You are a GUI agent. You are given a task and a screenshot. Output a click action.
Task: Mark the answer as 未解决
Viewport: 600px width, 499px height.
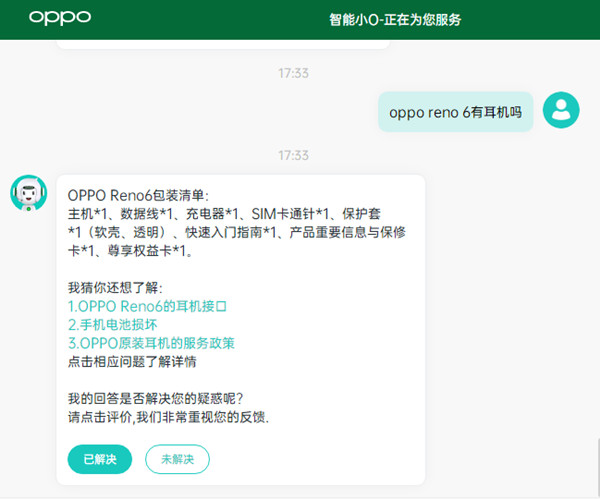coord(177,459)
